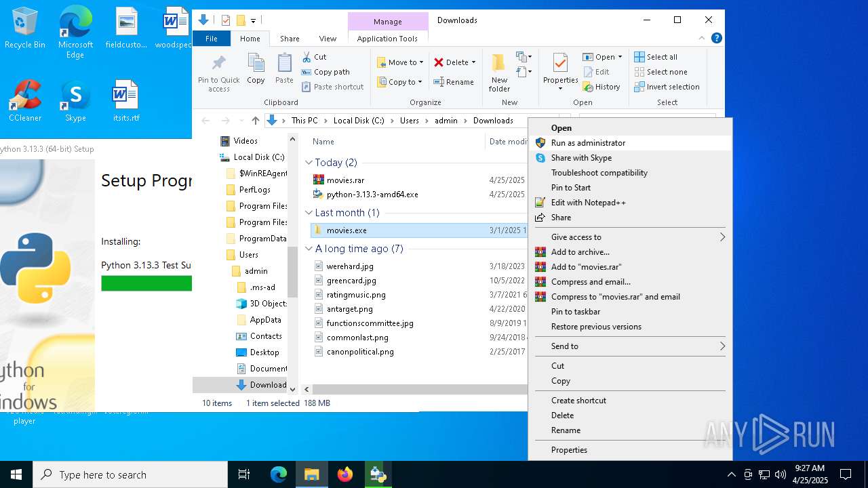Click the Python setup progress bar
The width and height of the screenshot is (868, 488).
[146, 283]
